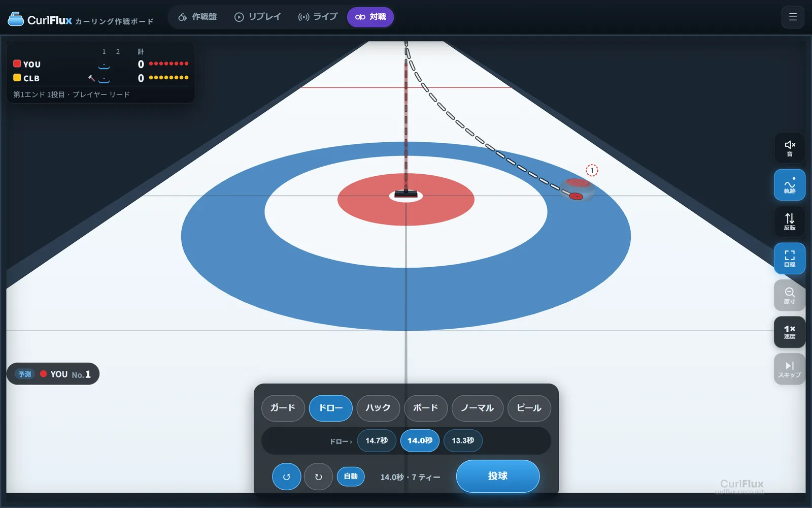Click the 第1エンド 1投目 status text
This screenshot has height=508, width=812.
tap(72, 94)
